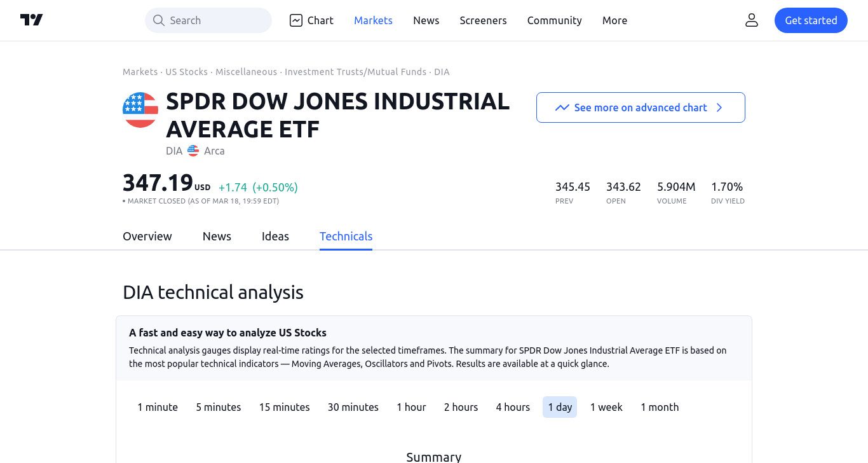868x463 pixels.
Task: Open the user profile icon
Action: [x=752, y=20]
